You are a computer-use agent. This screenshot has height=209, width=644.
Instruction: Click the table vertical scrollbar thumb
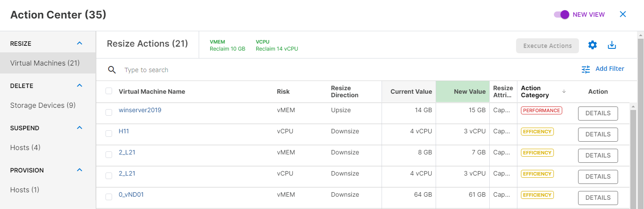tap(633, 159)
